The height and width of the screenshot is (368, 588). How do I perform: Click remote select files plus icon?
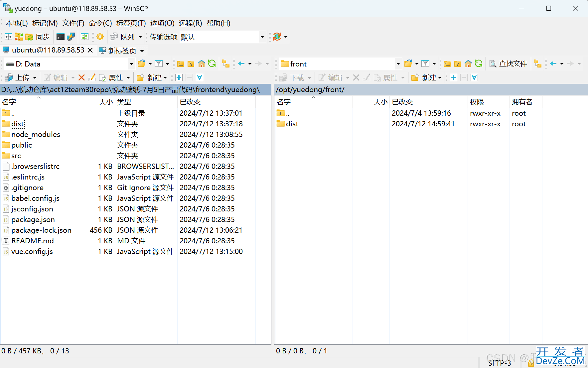454,77
